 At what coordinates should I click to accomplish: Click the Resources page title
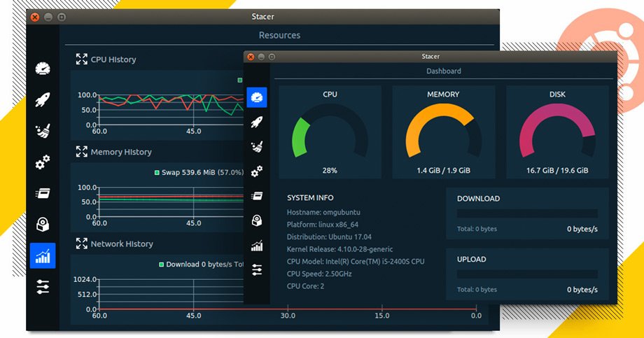(279, 35)
